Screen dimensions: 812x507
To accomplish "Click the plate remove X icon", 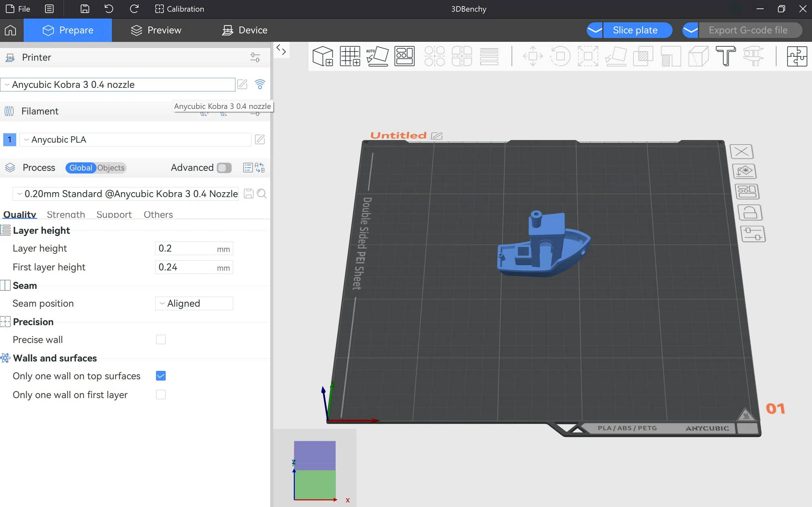I will 742,152.
